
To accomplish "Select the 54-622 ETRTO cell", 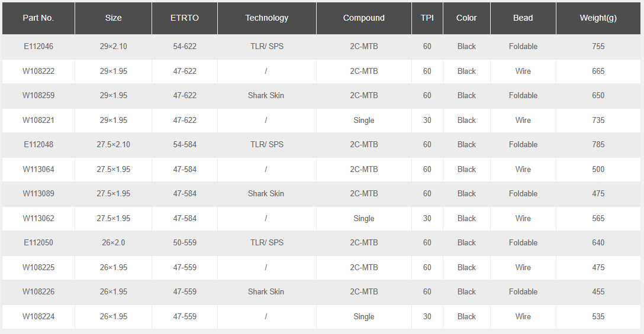I will (x=185, y=46).
